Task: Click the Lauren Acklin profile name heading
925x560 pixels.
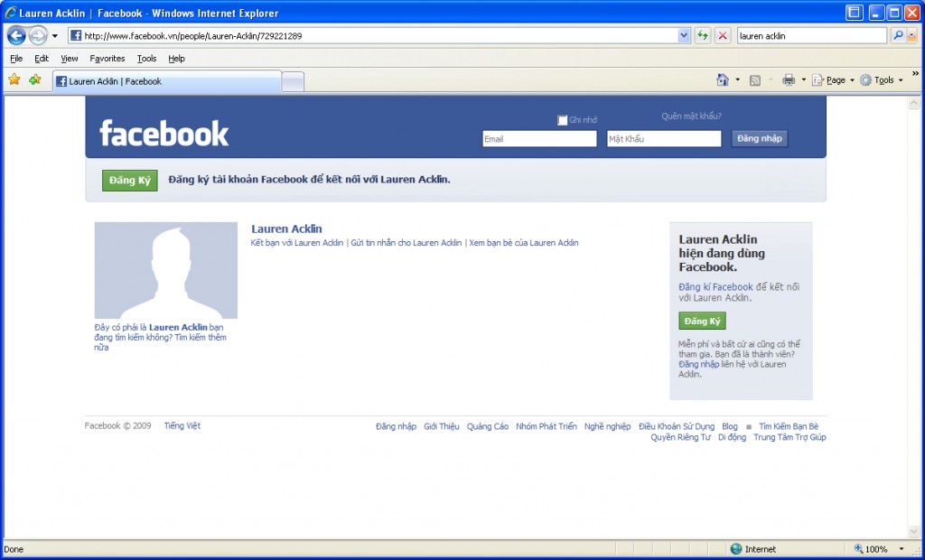Action: pyautogui.click(x=286, y=229)
